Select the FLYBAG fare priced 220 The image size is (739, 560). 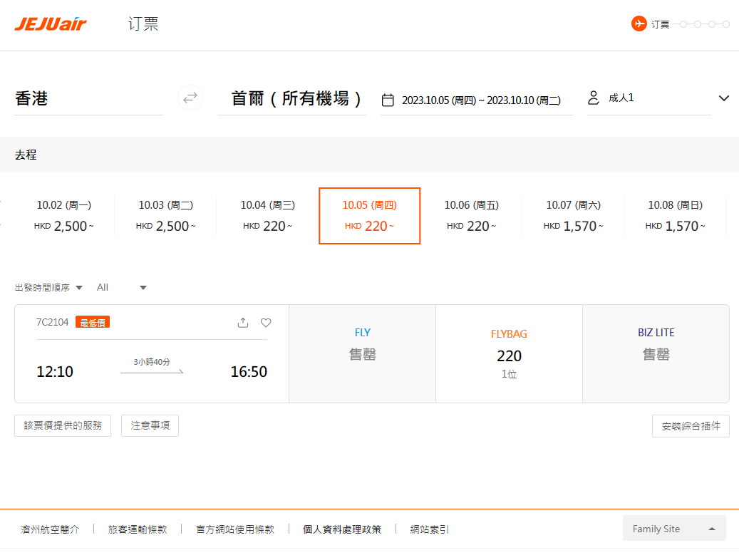click(508, 353)
